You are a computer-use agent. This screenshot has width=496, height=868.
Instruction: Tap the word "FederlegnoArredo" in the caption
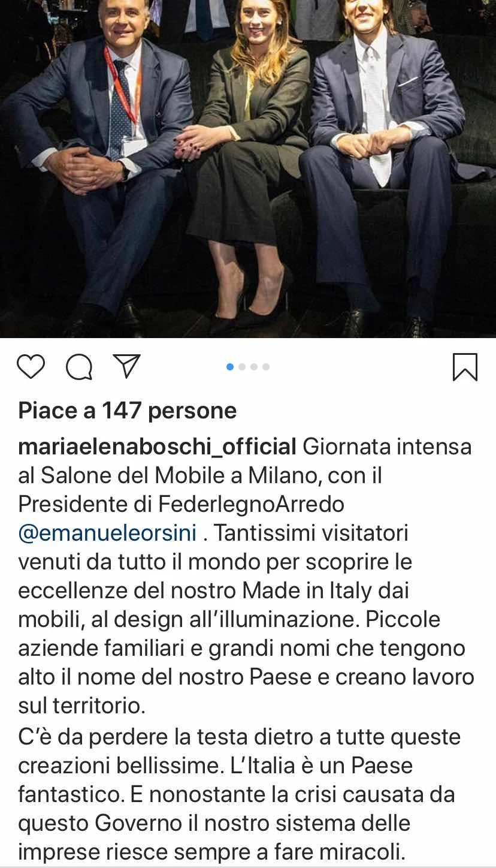(251, 504)
